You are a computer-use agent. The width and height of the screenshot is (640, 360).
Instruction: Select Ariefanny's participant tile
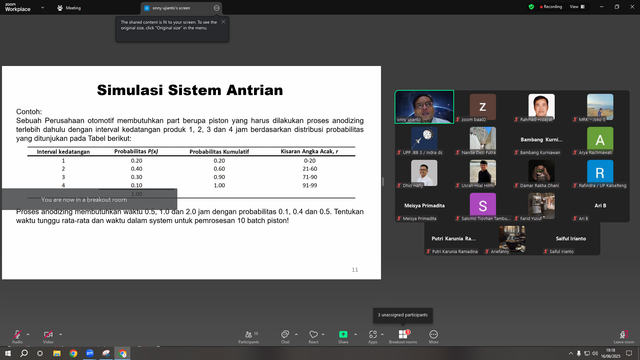click(x=512, y=239)
